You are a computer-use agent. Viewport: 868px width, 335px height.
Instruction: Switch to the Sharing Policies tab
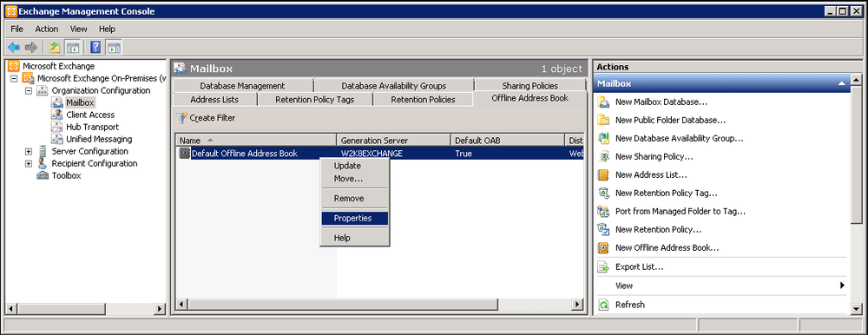(x=529, y=86)
